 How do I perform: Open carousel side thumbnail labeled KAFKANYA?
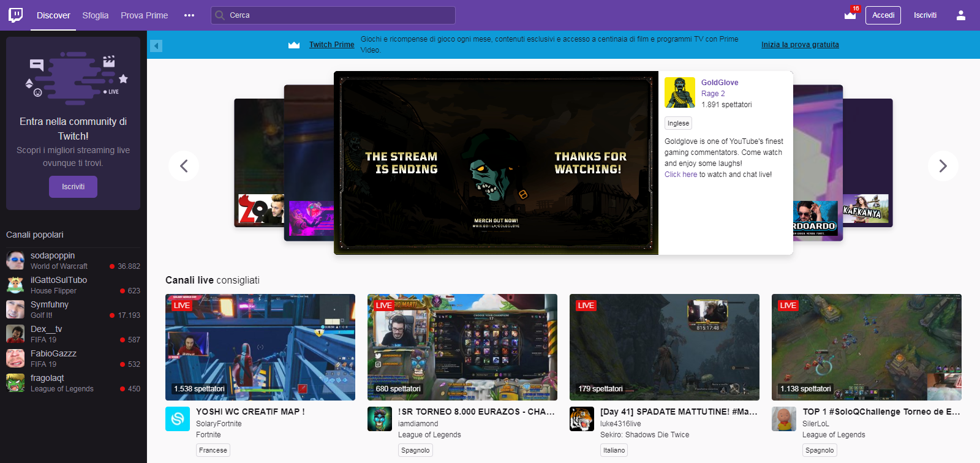coord(867,163)
